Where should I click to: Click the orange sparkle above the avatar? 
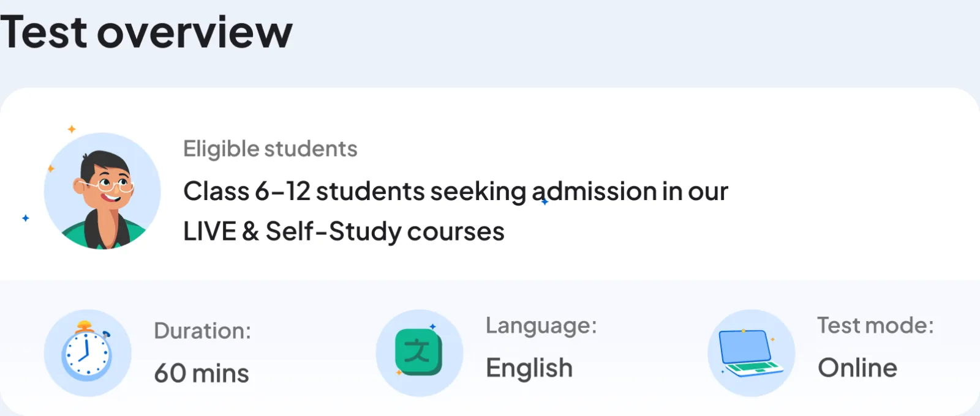[x=72, y=129]
